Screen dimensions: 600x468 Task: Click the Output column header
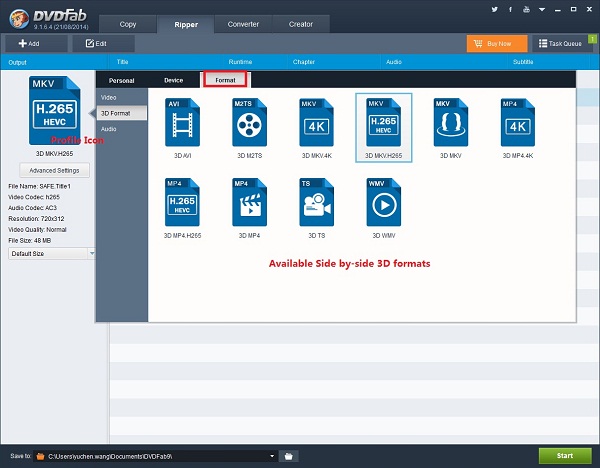point(17,62)
